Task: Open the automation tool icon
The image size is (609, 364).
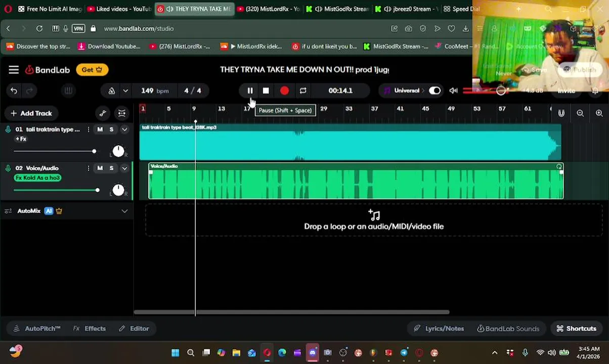Action: tap(103, 113)
